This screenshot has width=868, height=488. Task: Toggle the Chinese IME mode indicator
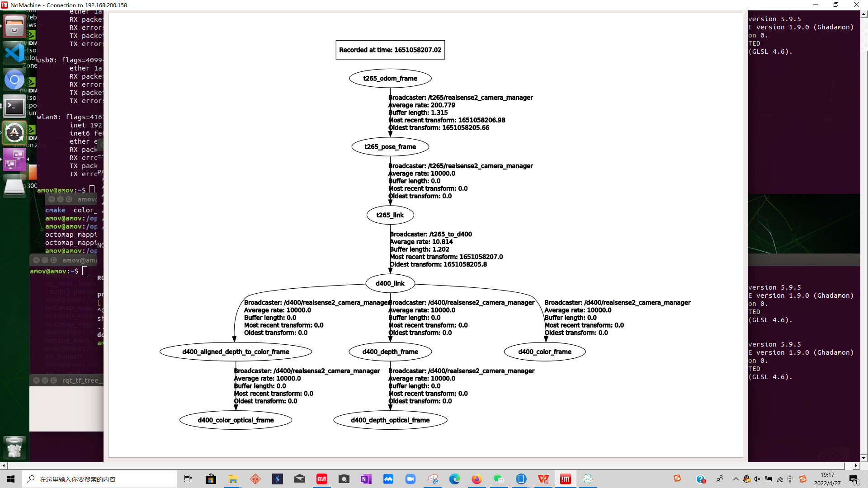click(790, 479)
